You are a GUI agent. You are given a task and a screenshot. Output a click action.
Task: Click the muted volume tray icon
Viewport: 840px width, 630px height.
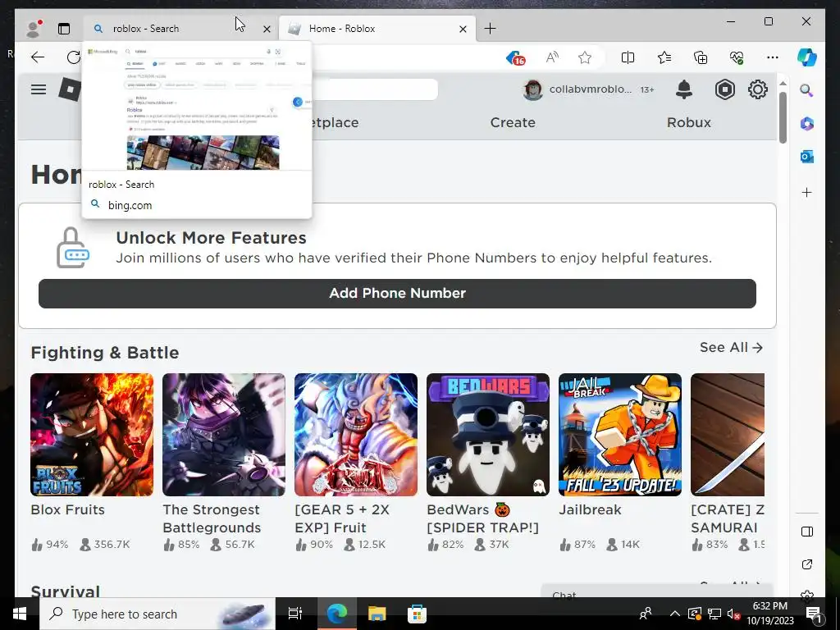pyautogui.click(x=733, y=614)
